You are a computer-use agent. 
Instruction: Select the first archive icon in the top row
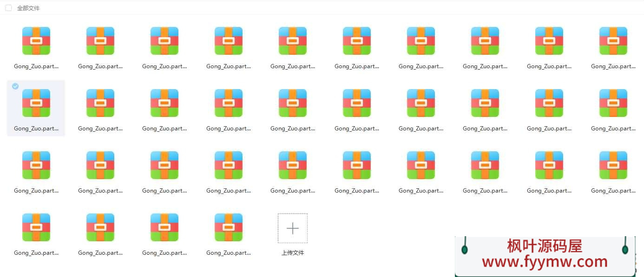pyautogui.click(x=36, y=41)
